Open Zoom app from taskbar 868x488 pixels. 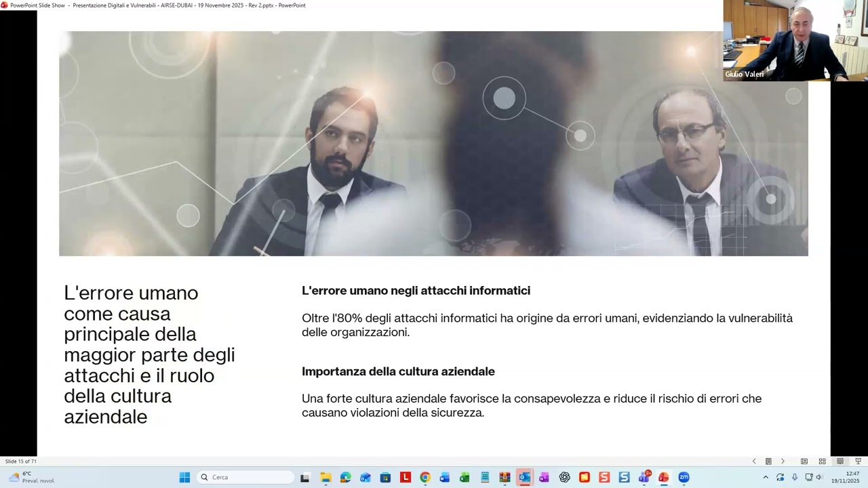click(x=684, y=477)
